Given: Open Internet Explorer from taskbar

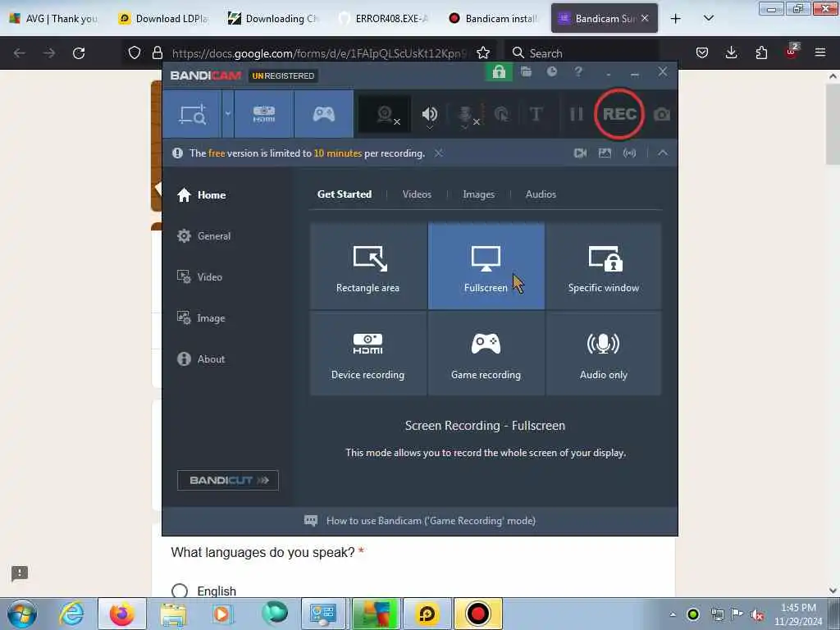Looking at the screenshot, I should click(71, 614).
